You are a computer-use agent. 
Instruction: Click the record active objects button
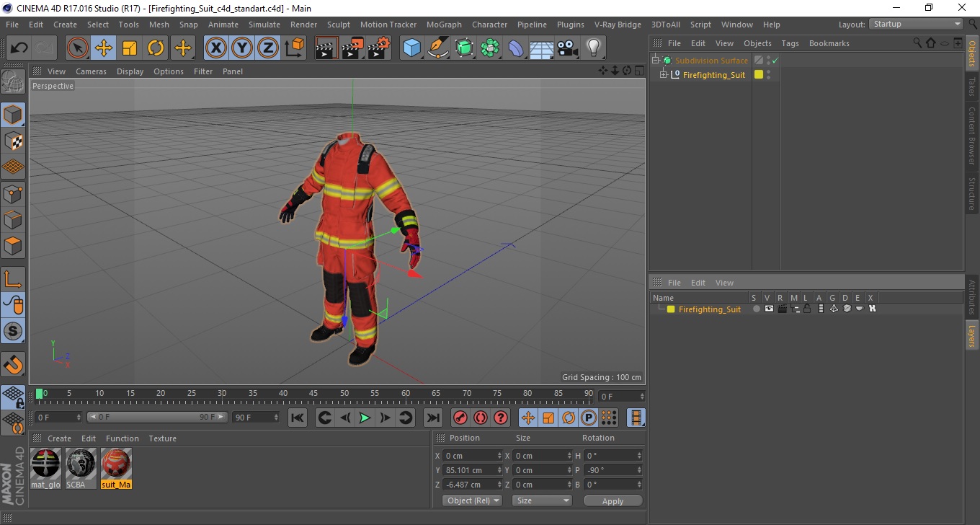[460, 418]
